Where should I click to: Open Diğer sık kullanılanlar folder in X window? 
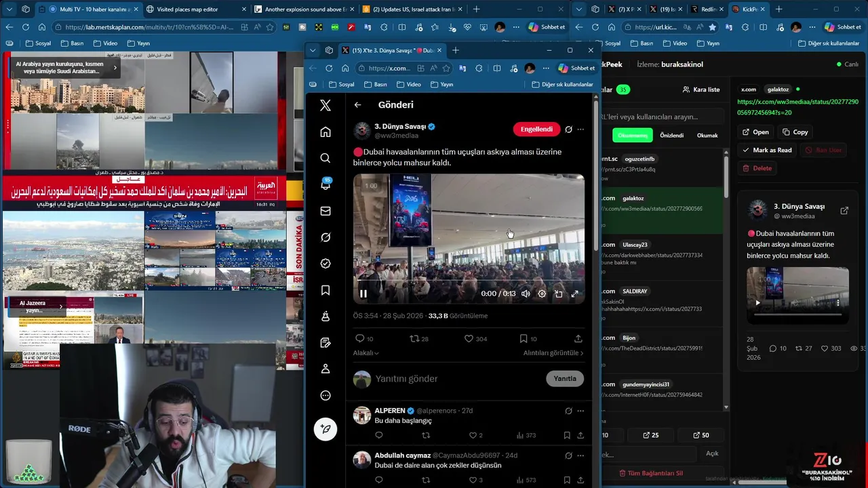(x=562, y=85)
